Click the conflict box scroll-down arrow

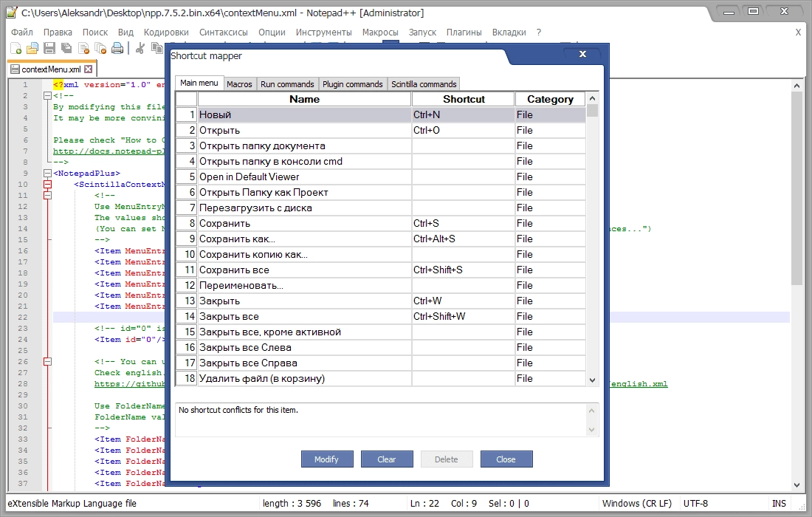[592, 430]
